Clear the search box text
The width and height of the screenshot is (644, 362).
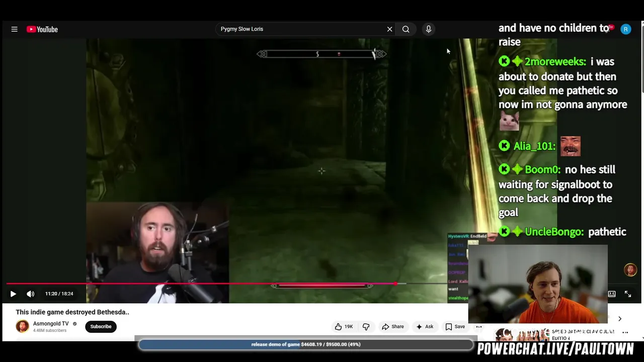pyautogui.click(x=389, y=29)
